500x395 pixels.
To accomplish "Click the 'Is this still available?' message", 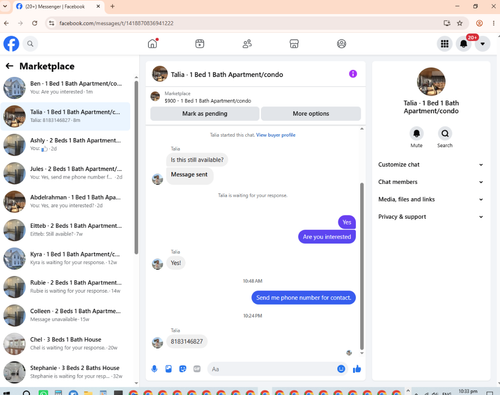I will [197, 160].
